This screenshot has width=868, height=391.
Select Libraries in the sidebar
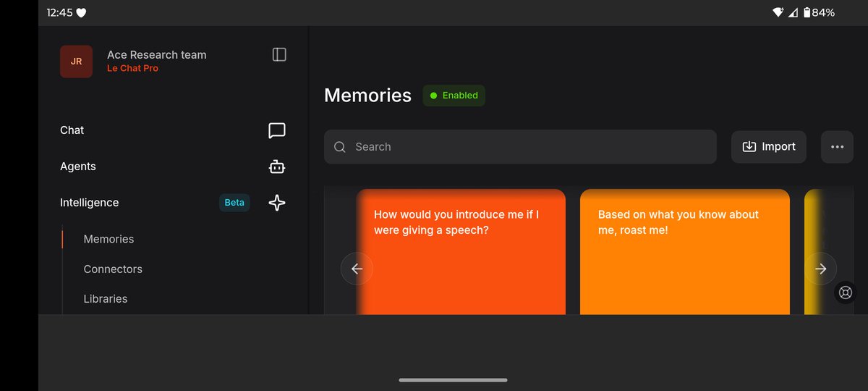click(106, 298)
